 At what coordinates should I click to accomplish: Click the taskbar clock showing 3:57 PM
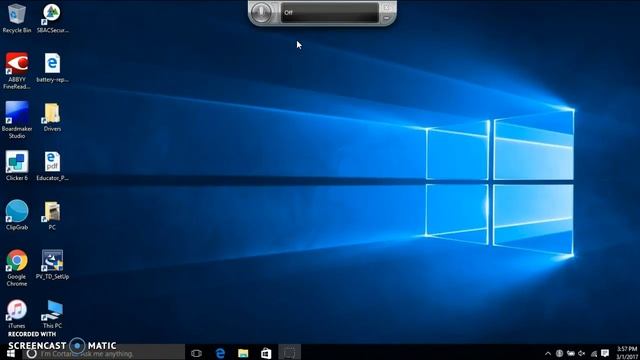(x=627, y=353)
